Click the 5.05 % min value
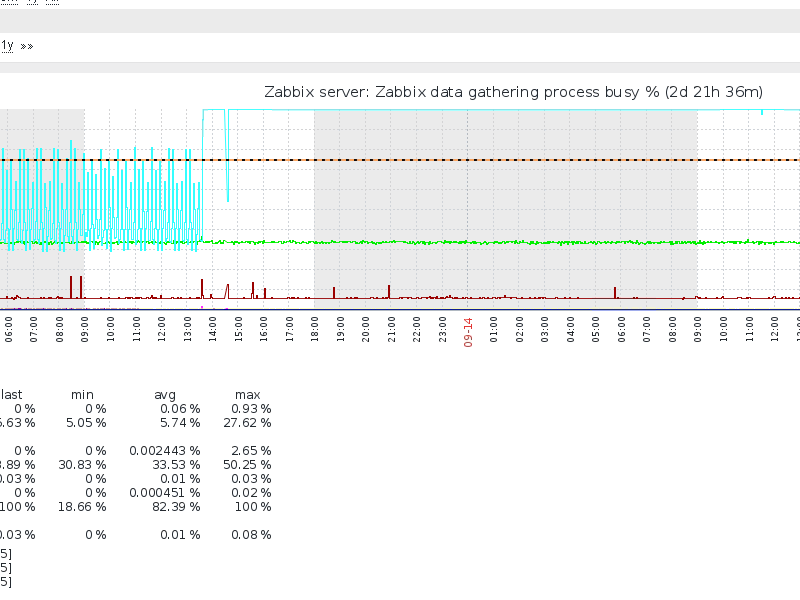Viewport: 800px width, 600px height. tap(86, 423)
